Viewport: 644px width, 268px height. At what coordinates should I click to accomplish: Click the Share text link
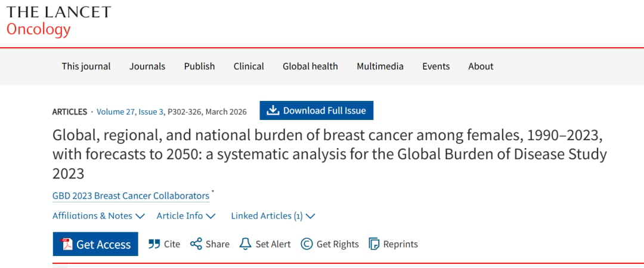pos(218,244)
